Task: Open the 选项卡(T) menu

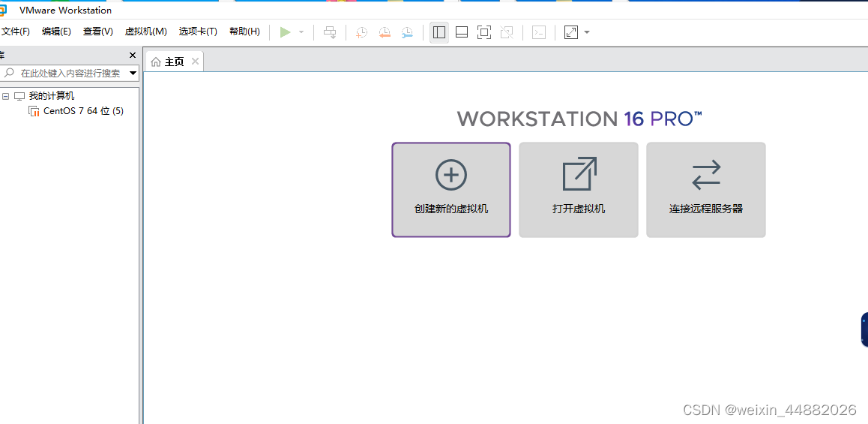Action: click(198, 32)
